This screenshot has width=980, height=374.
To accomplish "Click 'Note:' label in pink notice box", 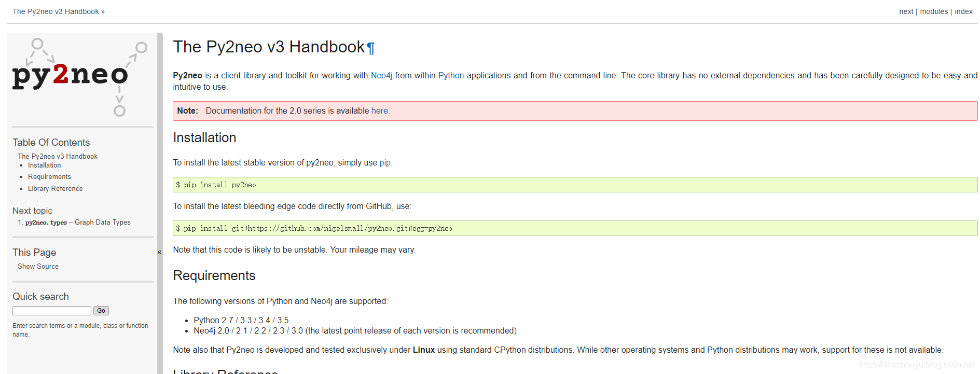I will pos(187,110).
